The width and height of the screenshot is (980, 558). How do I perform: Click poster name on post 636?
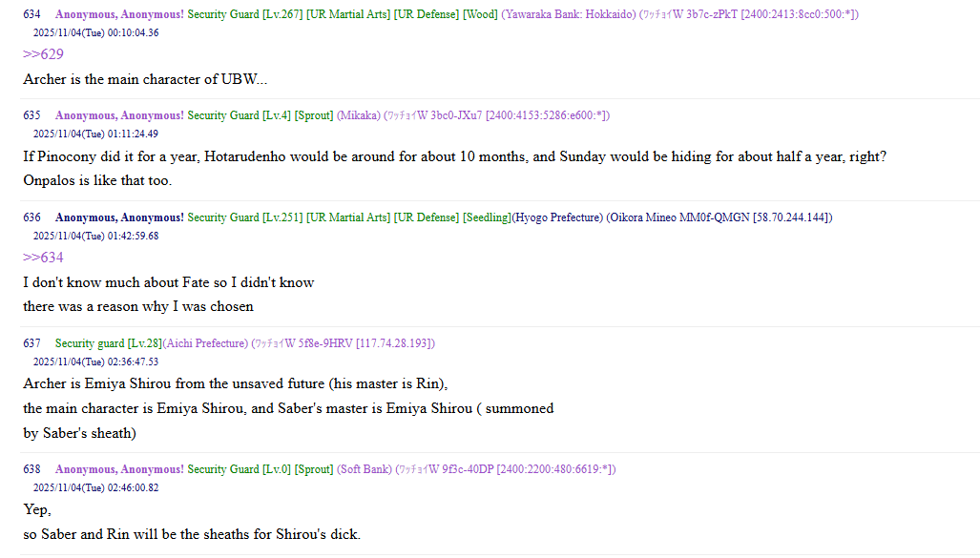(x=119, y=217)
